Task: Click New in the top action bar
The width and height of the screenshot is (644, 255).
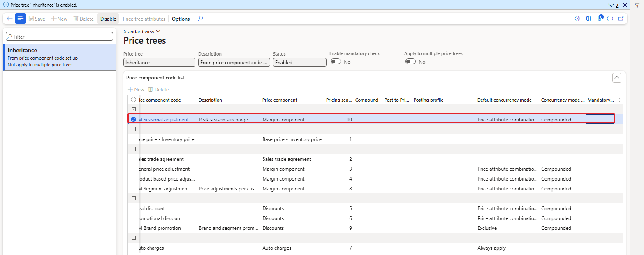Action: [59, 19]
